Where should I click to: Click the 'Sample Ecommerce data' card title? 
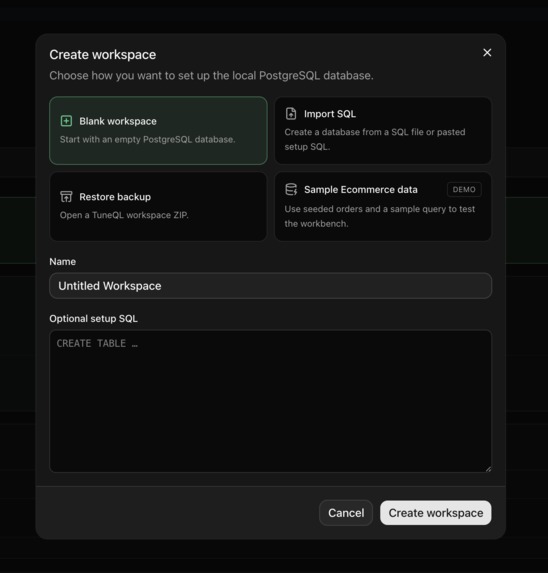coord(361,190)
